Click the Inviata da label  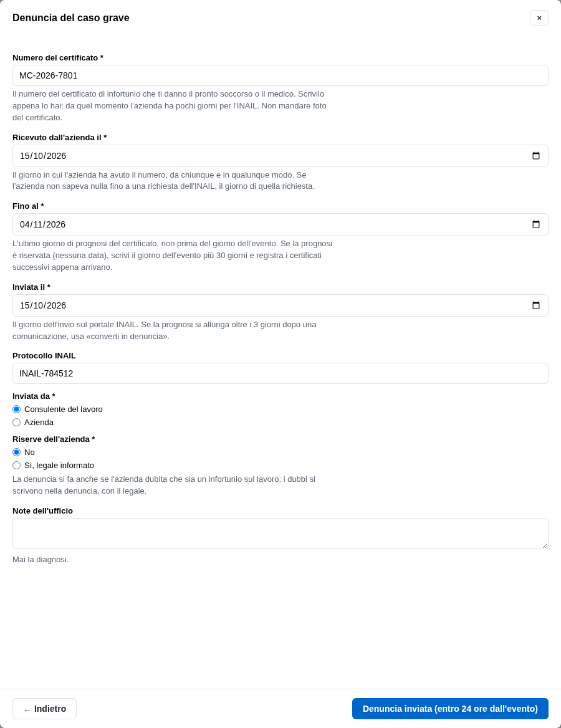[x=34, y=396]
